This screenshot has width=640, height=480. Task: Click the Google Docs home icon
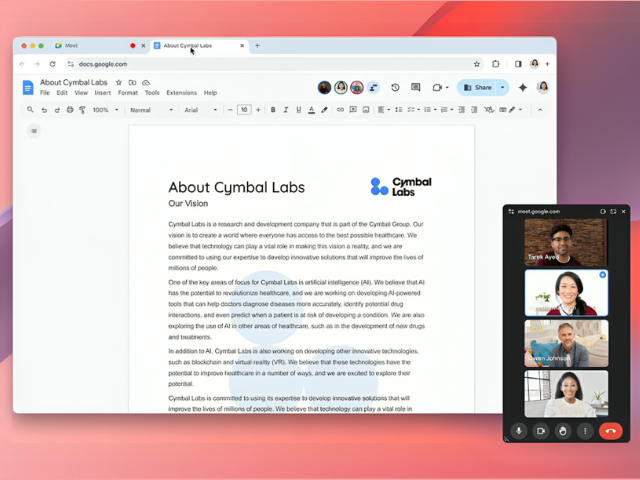(28, 87)
